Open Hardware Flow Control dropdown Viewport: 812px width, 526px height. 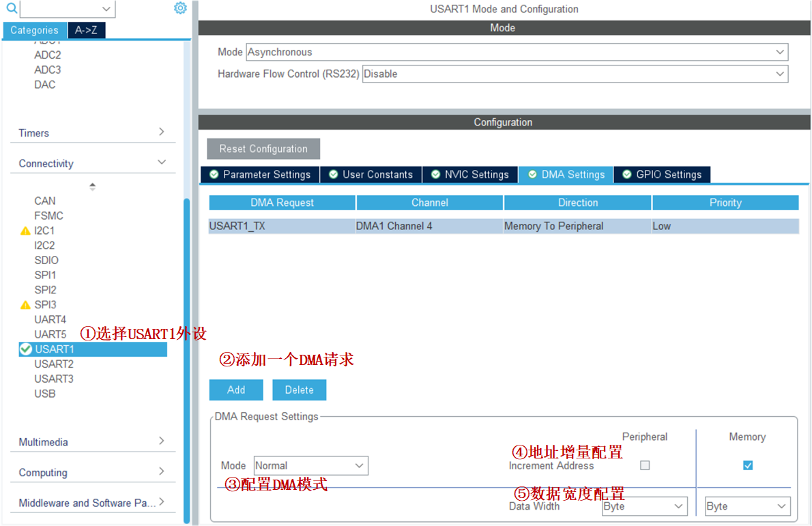coord(575,74)
